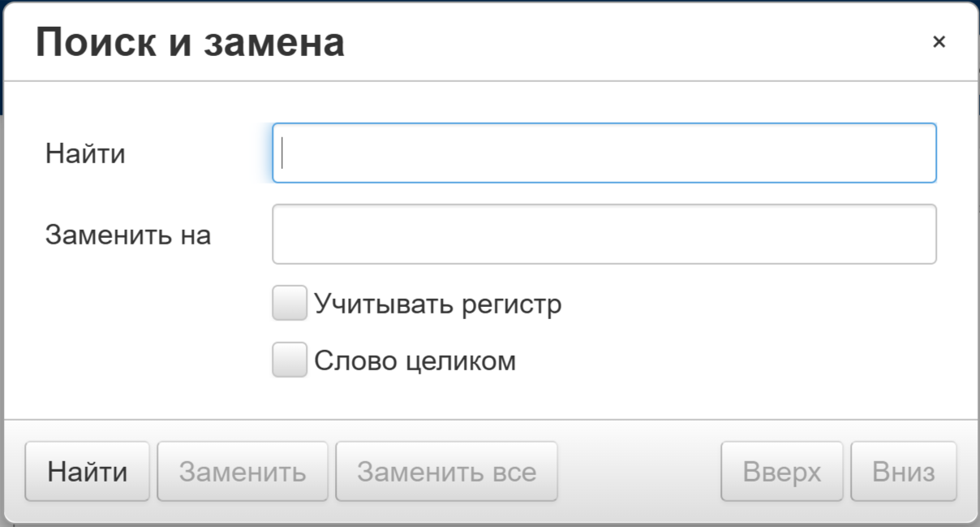Click the right end of the Заменить на field
980x527 pixels.
click(x=923, y=234)
